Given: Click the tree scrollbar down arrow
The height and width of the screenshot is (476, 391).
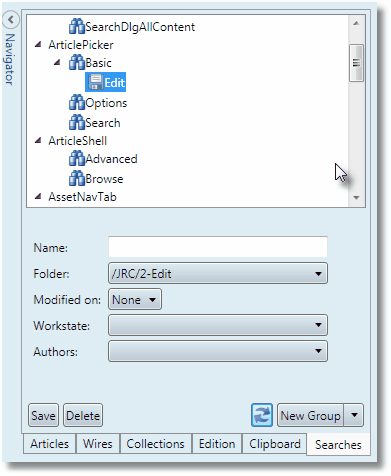Looking at the screenshot, I should click(356, 198).
